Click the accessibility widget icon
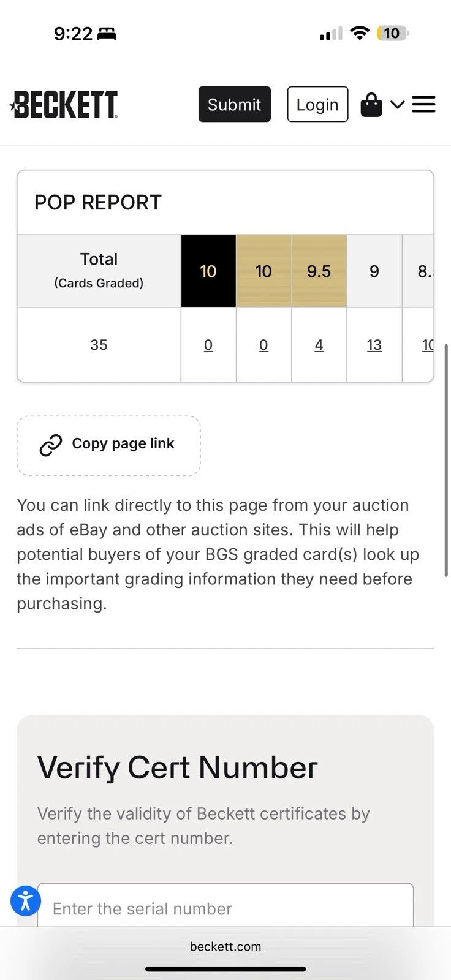451x980 pixels. click(26, 900)
